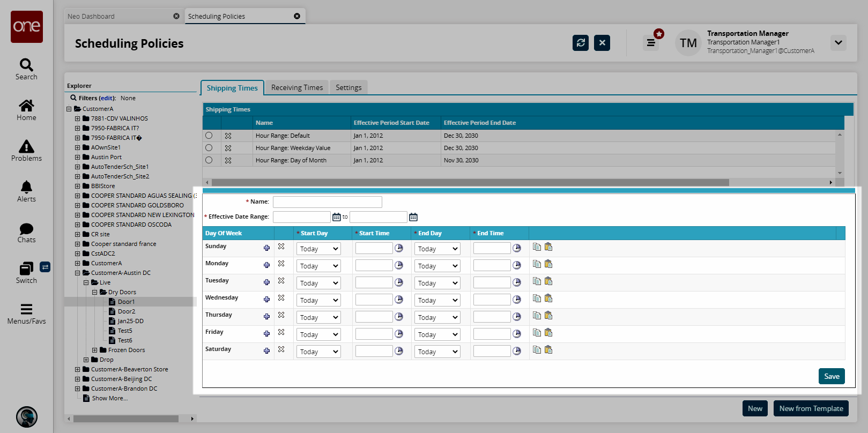Click the clock icon for Sunday start time
This screenshot has height=433, width=868.
[399, 248]
